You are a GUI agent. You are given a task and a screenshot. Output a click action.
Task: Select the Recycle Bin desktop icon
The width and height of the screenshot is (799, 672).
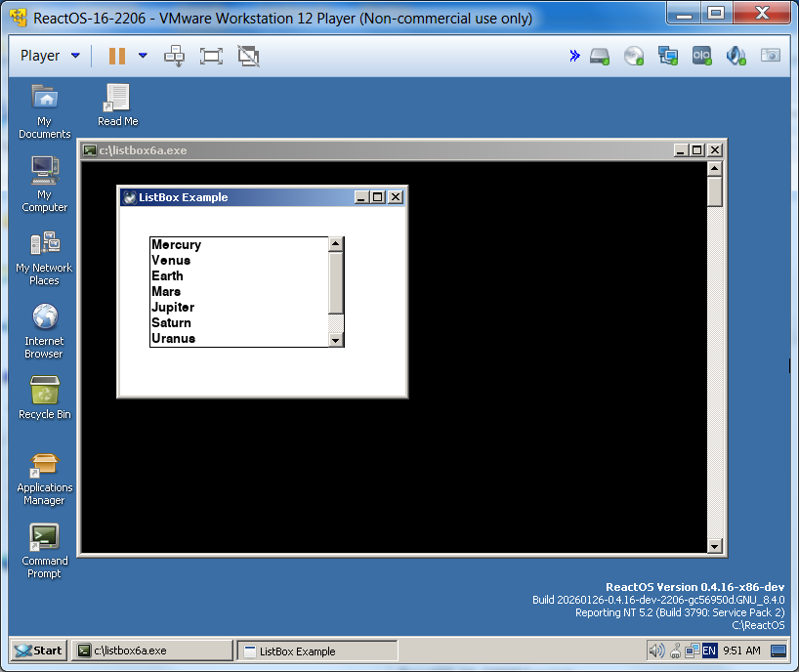[44, 393]
